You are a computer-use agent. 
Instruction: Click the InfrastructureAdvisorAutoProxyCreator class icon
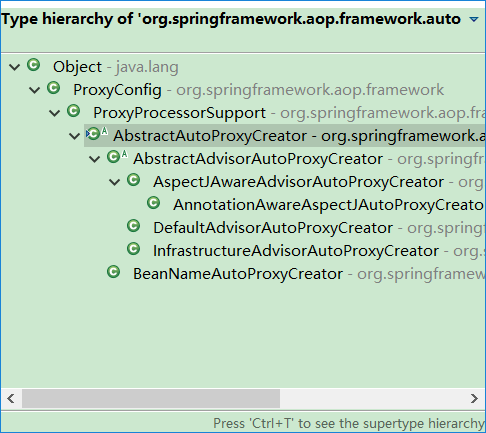133,249
